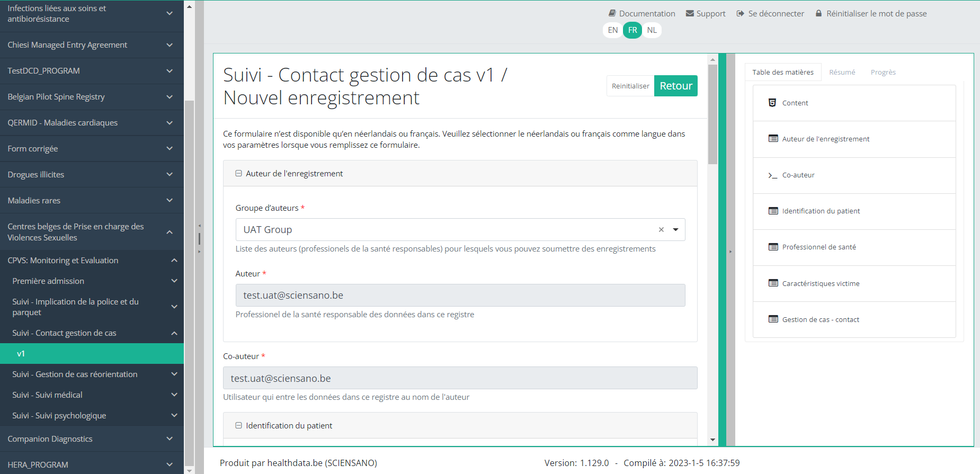Clear the UAT Group selection with X
Viewport: 980px width, 474px height.
(x=661, y=230)
